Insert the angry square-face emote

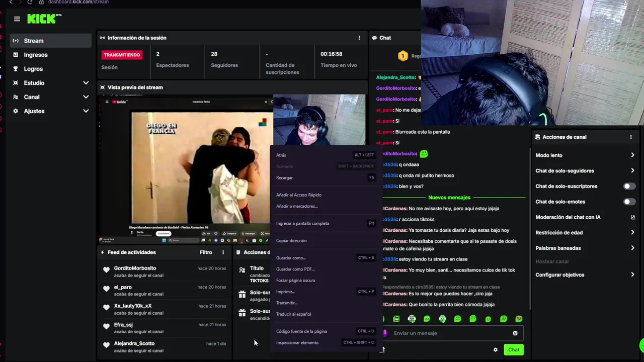point(396,319)
